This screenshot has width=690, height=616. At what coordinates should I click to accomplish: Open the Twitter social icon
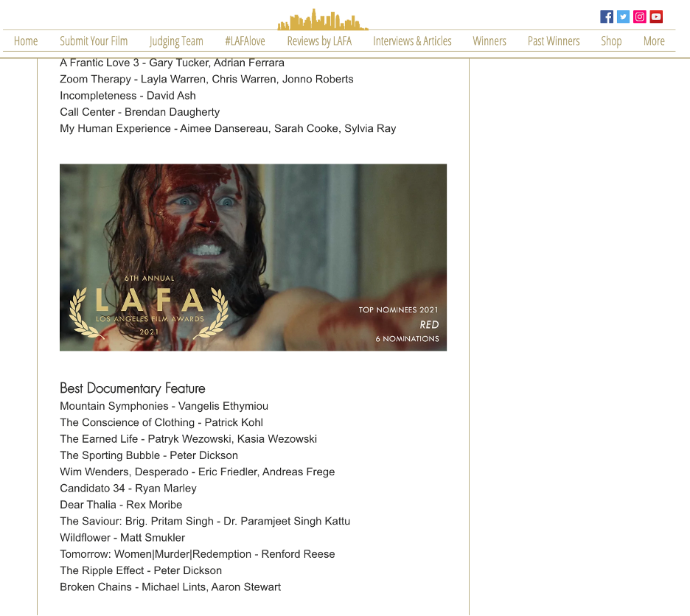[x=623, y=17]
